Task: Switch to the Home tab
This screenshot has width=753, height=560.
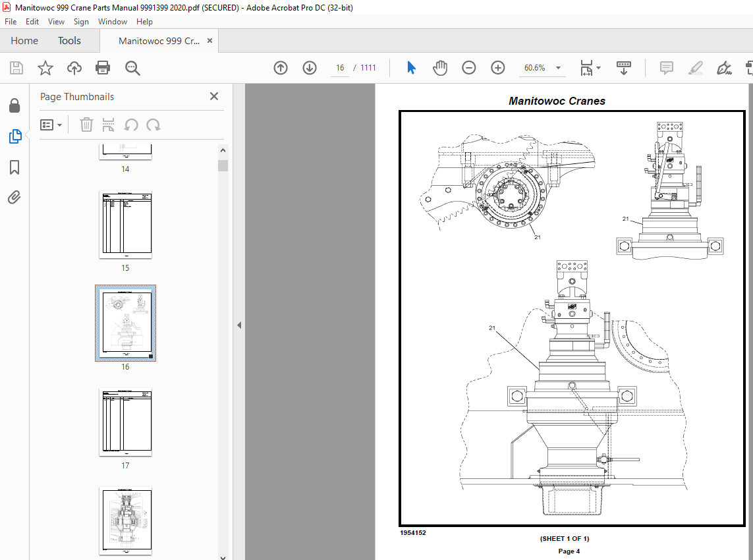Action: tap(24, 41)
